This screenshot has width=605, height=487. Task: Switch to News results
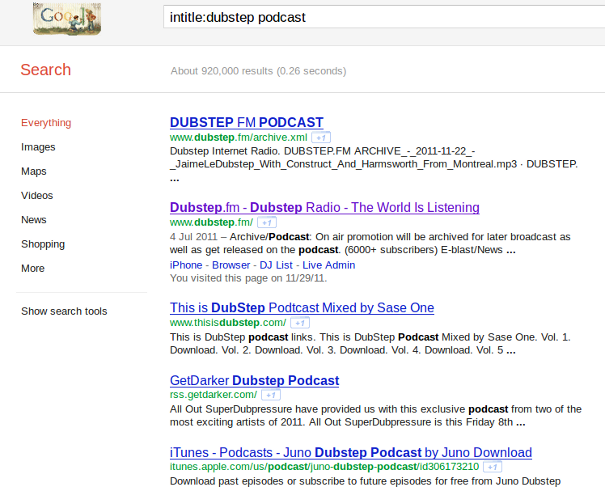[x=34, y=220]
